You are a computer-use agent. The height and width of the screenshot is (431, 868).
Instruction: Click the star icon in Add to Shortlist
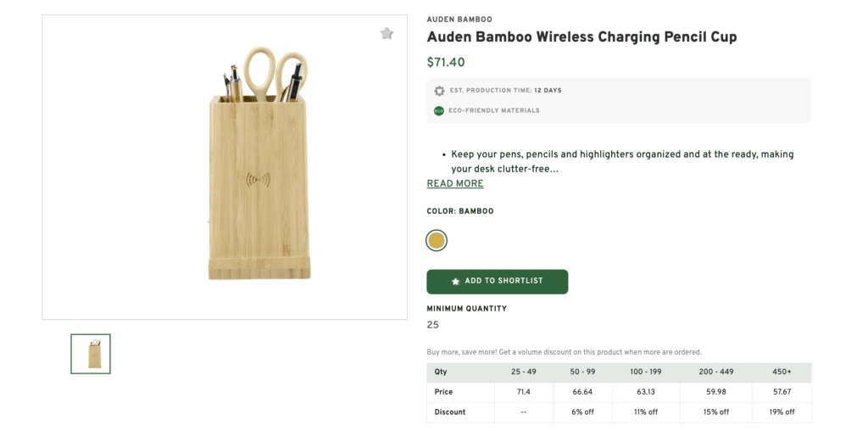[456, 281]
